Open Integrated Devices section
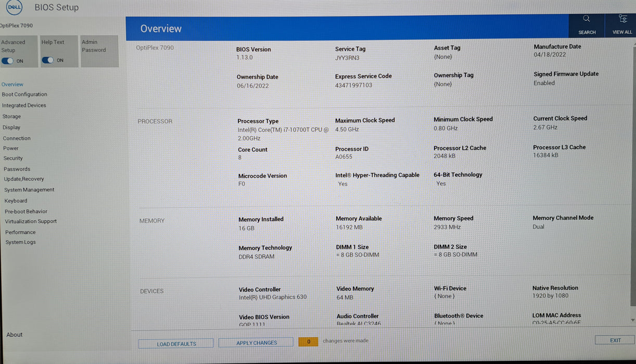The image size is (636, 364). click(x=24, y=106)
